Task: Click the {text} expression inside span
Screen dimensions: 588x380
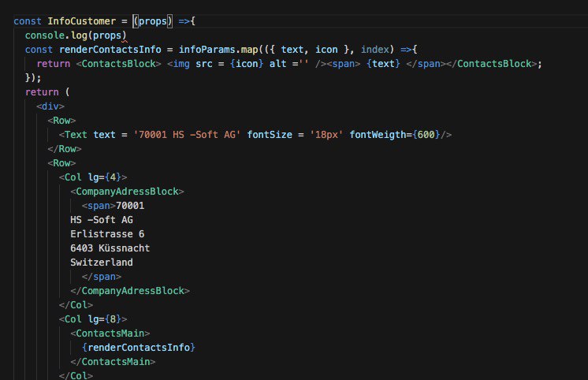Action: tap(383, 64)
